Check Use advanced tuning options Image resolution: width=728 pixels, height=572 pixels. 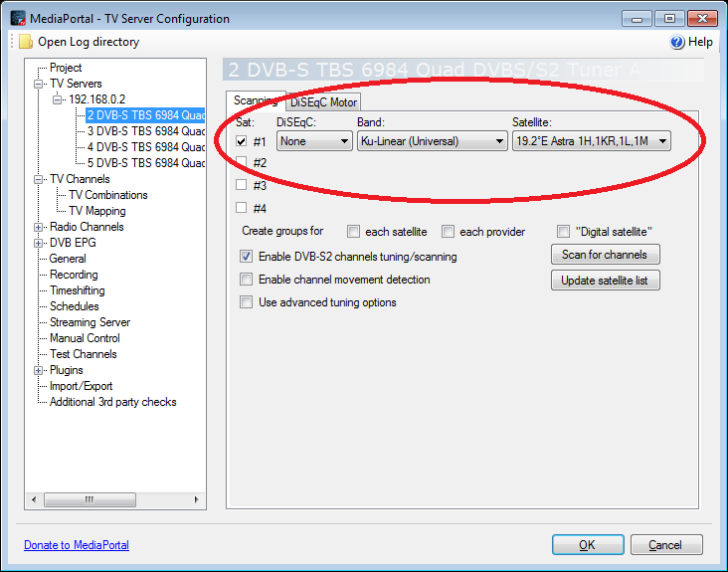click(x=246, y=302)
